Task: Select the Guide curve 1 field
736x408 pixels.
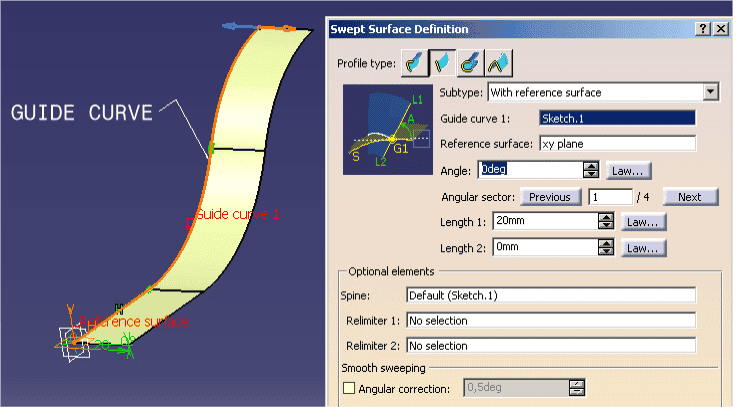Action: coord(616,118)
